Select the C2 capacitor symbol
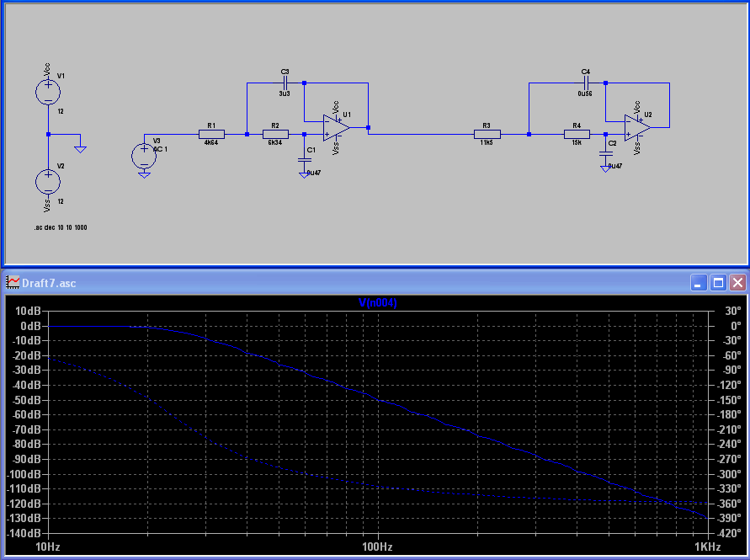 pyautogui.click(x=605, y=153)
